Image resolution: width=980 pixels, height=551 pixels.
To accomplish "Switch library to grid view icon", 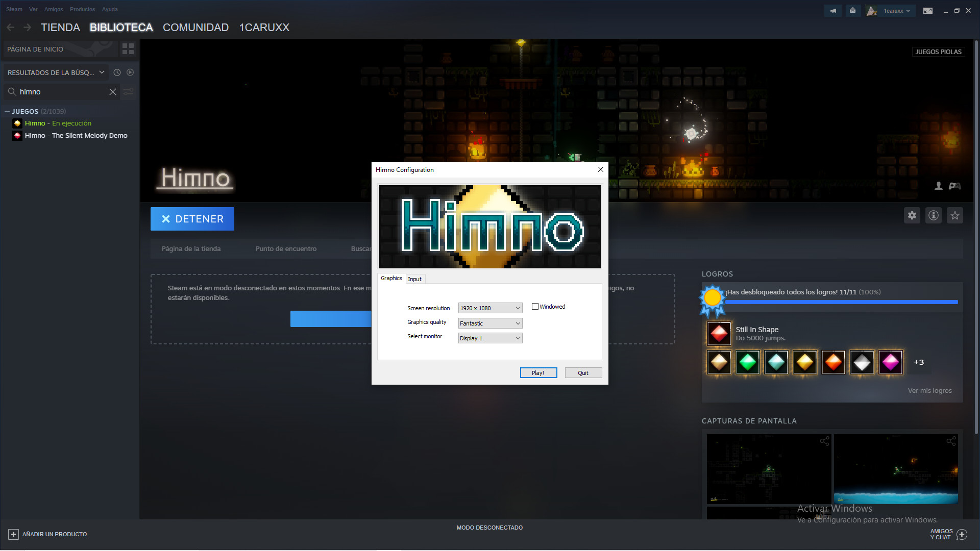I will click(128, 49).
